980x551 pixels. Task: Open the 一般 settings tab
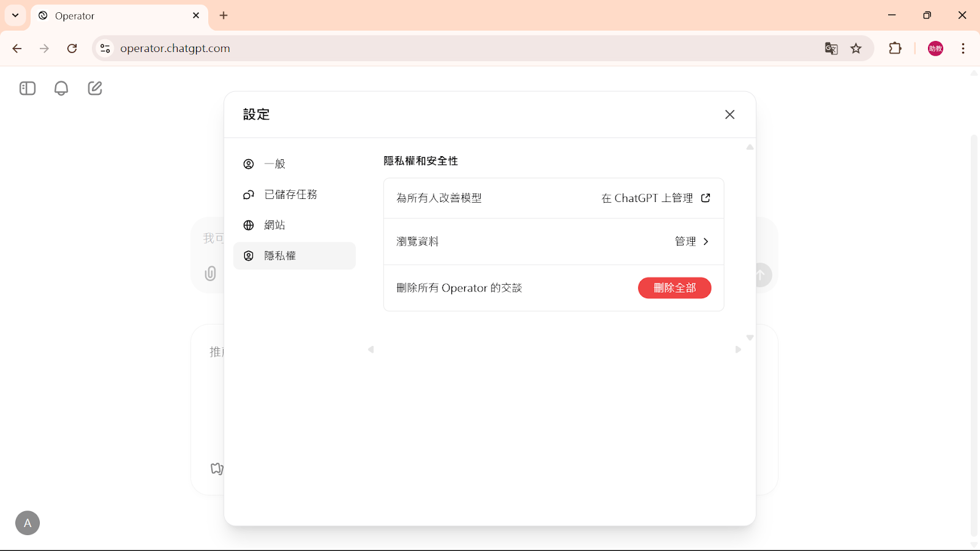pyautogui.click(x=294, y=164)
